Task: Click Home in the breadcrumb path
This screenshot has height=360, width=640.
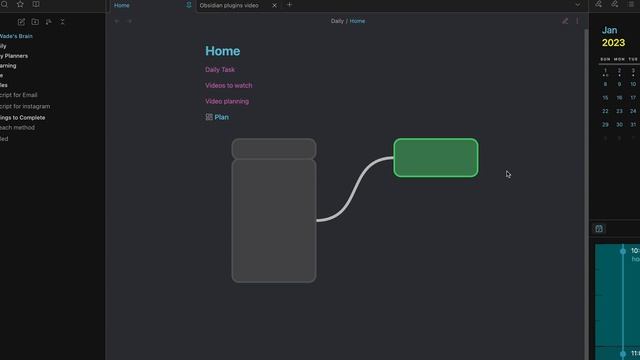Action: coord(357,21)
